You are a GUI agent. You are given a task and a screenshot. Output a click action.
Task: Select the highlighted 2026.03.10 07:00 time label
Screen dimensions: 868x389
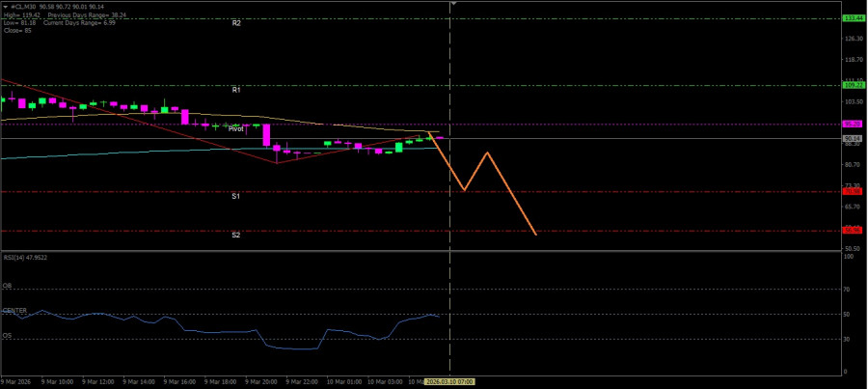[449, 382]
